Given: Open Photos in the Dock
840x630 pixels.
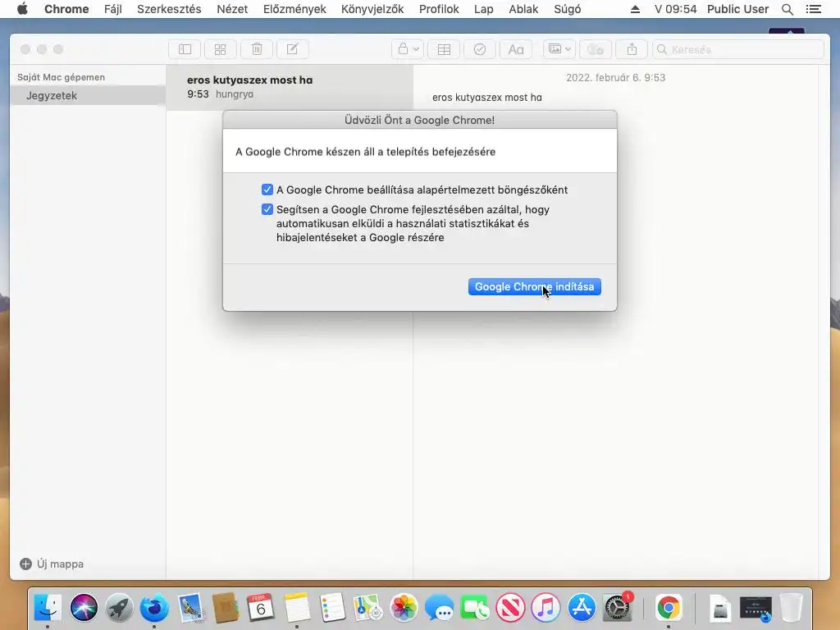Looking at the screenshot, I should tap(404, 608).
